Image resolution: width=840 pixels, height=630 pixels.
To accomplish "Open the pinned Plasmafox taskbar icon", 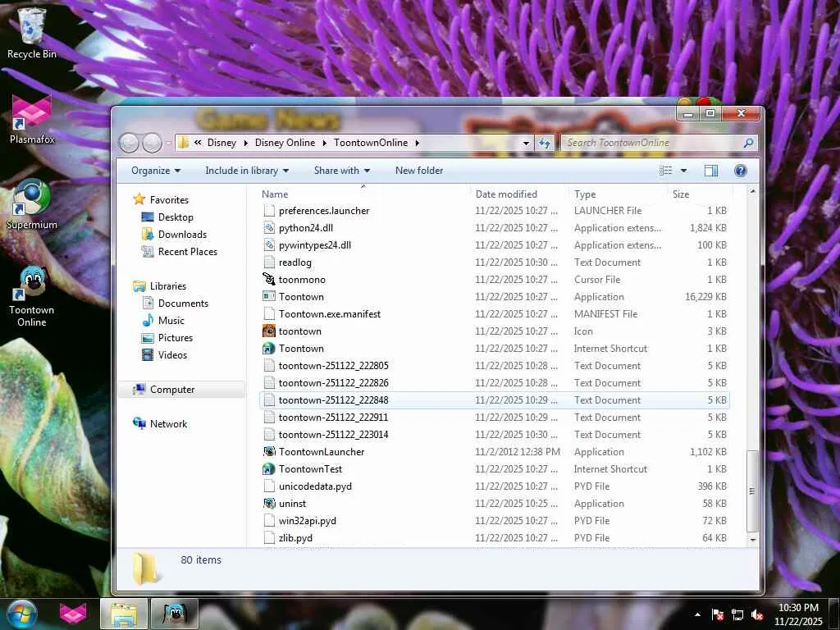I will click(73, 614).
